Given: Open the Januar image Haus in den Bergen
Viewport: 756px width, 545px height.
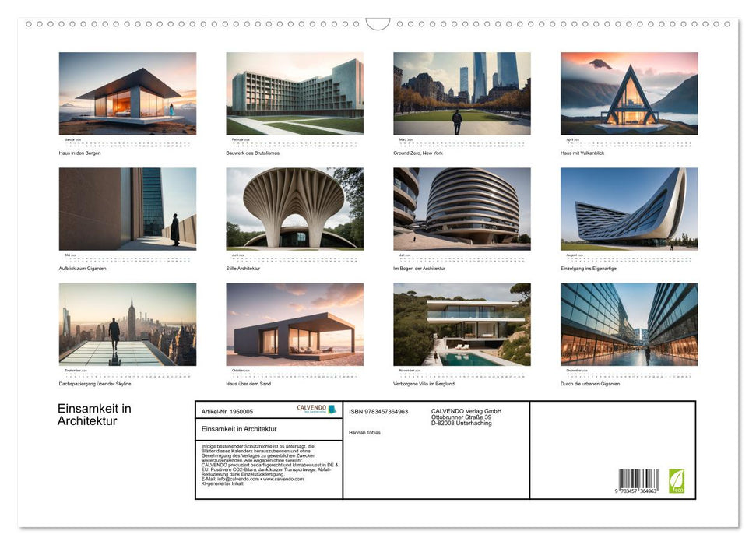Looking at the screenshot, I should pyautogui.click(x=127, y=93).
